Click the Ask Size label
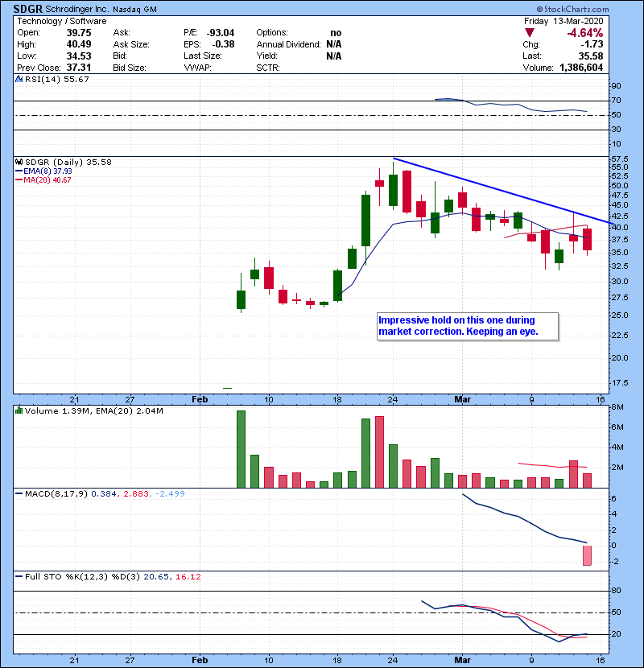The width and height of the screenshot is (644, 668). coord(131,44)
